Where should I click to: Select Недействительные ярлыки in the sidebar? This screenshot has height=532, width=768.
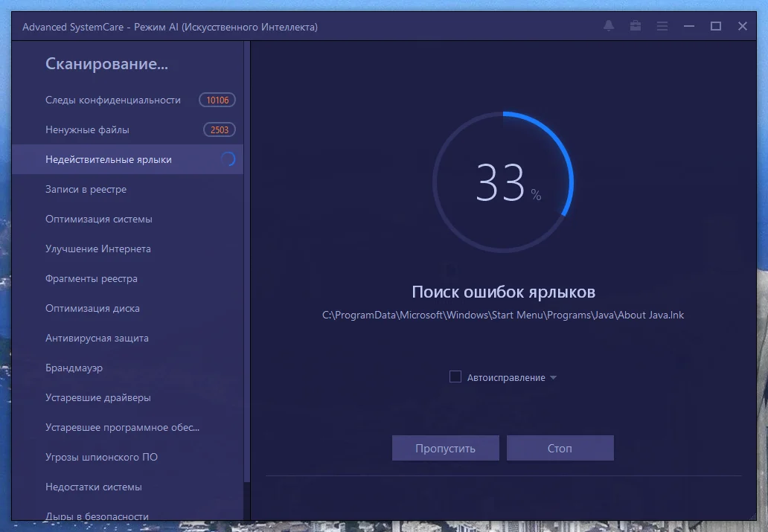click(127, 159)
